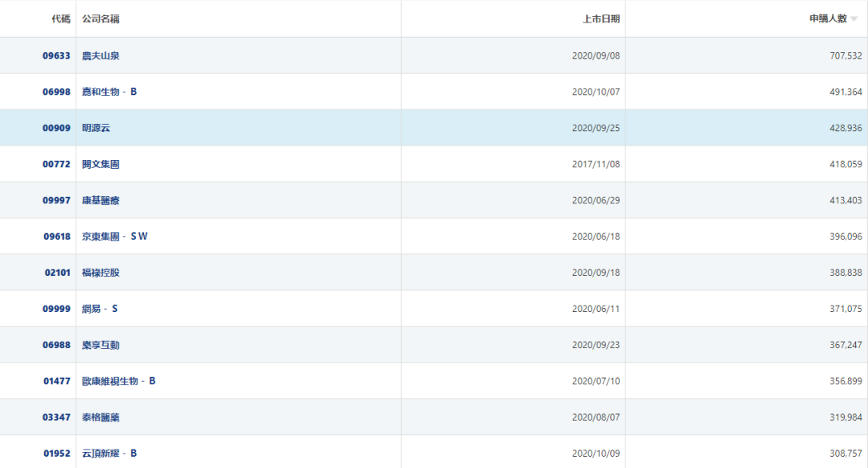The height and width of the screenshot is (468, 868).
Task: Select listing date 2020/09/18
Action: 596,273
